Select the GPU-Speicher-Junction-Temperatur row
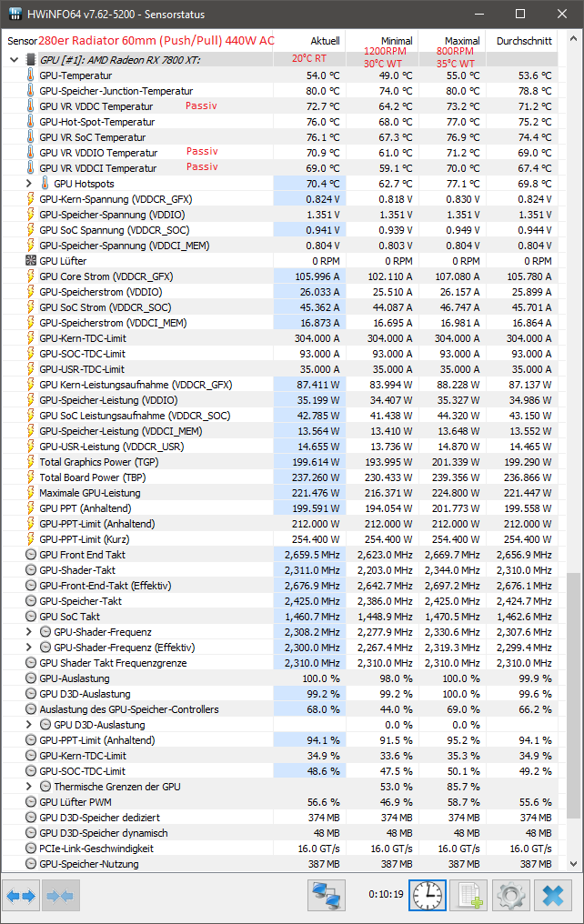584x924 pixels. coord(280,91)
